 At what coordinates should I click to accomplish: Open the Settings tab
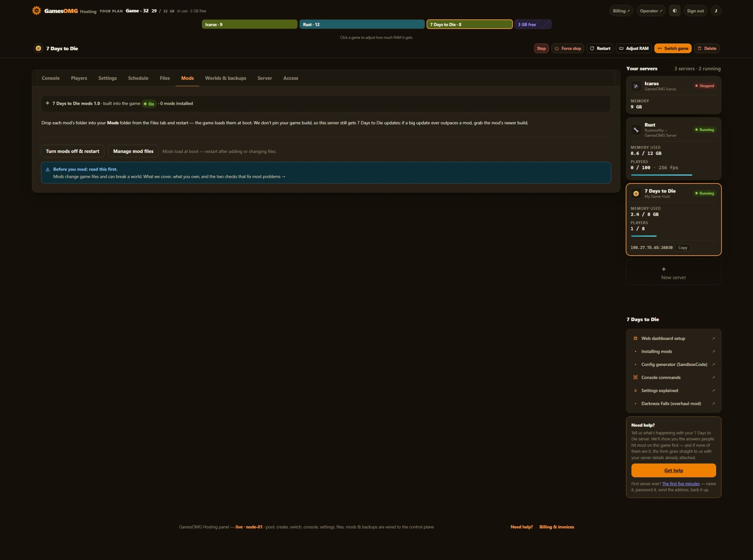(x=107, y=78)
